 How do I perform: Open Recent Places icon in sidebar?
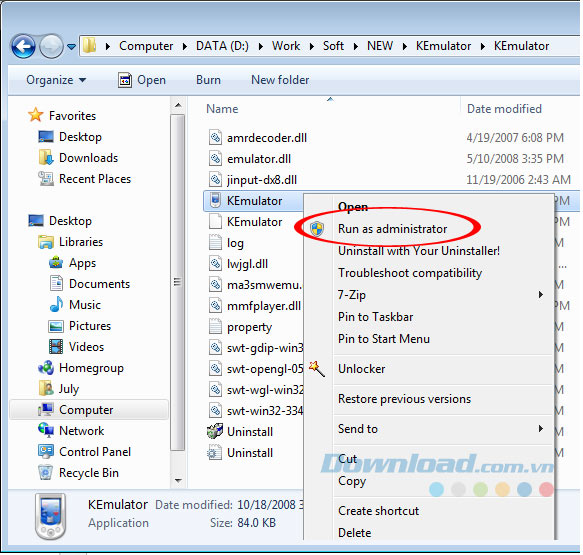[x=46, y=179]
